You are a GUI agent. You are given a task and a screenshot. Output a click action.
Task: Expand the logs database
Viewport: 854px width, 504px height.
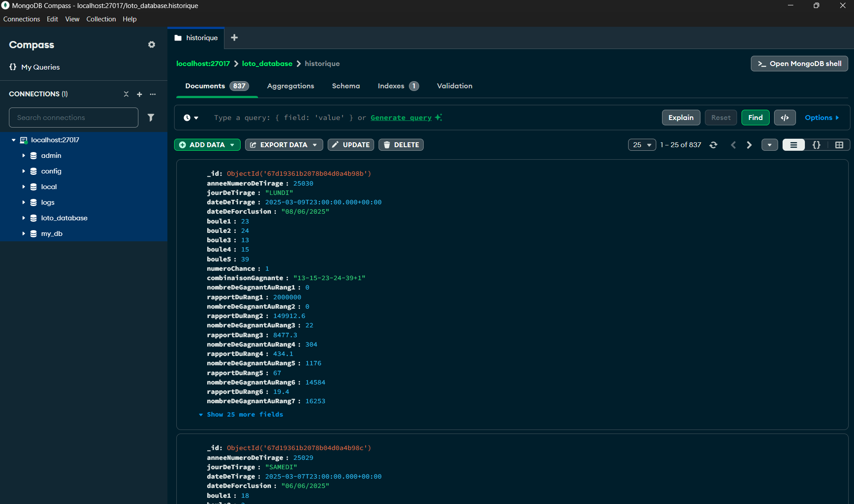pos(23,202)
